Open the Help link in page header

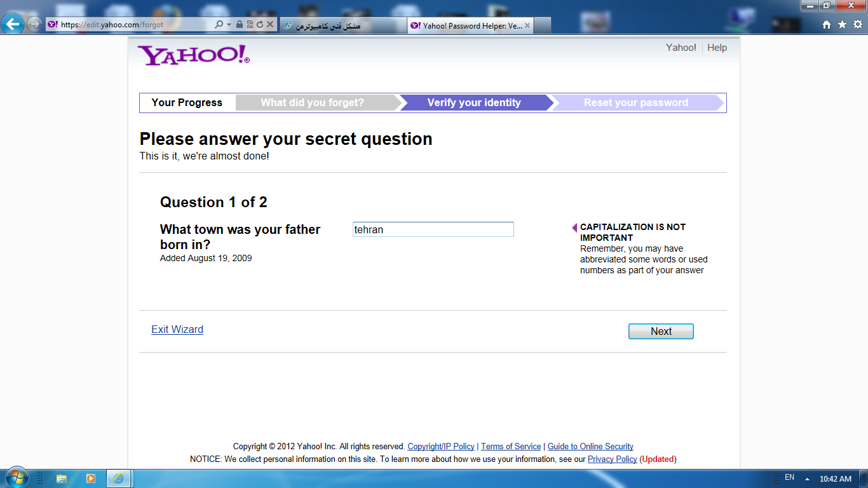click(x=717, y=48)
